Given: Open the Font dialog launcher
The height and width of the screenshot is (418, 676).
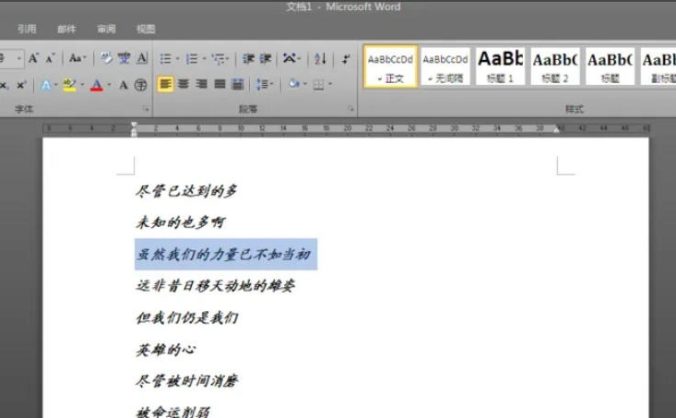Looking at the screenshot, I should (x=146, y=109).
